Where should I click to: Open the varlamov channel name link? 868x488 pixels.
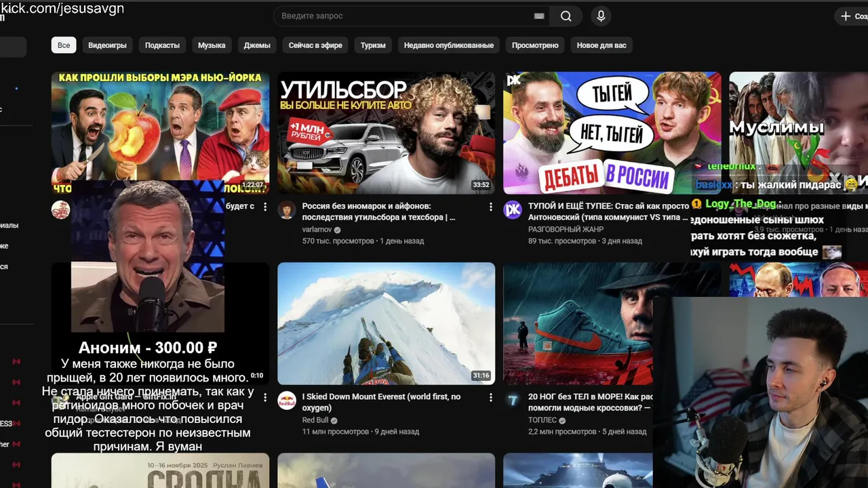coord(317,230)
